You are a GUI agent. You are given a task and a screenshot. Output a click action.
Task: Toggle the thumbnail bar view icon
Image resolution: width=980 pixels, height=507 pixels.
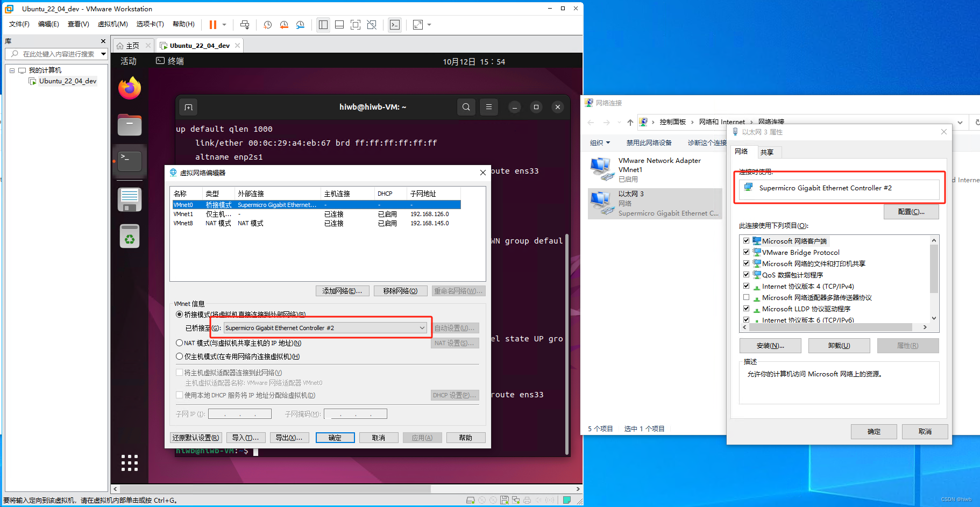(x=339, y=25)
